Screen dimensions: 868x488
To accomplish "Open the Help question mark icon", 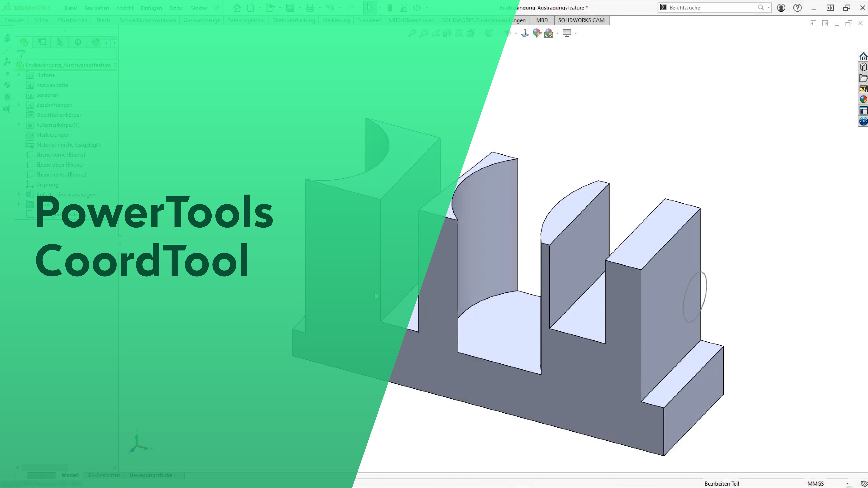I will 797,8.
